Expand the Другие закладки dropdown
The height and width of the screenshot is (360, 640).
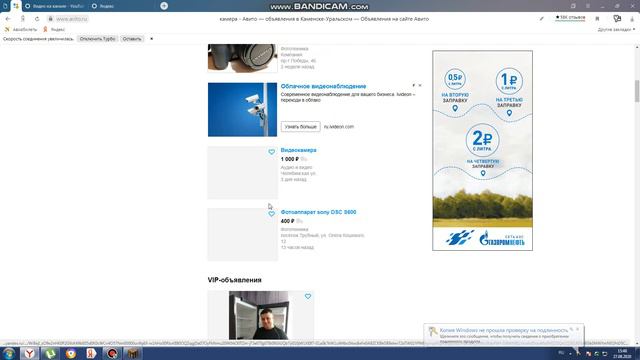(616, 29)
